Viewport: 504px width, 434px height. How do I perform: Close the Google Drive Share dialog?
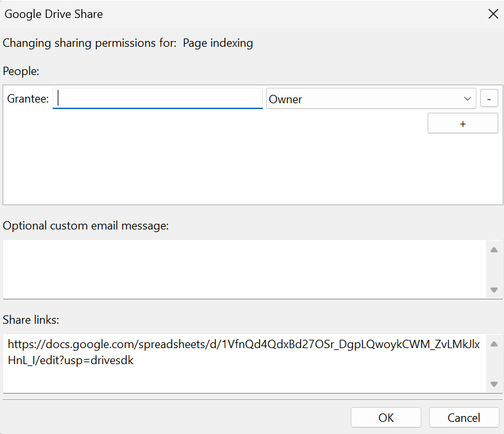(492, 14)
